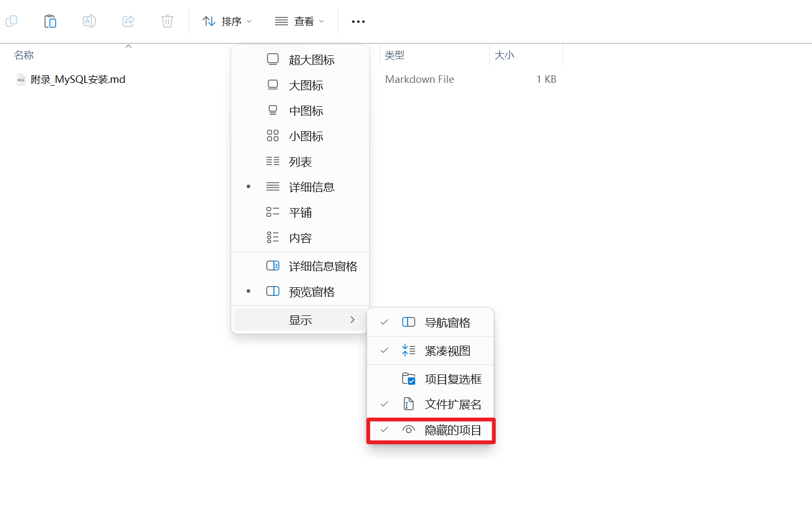The image size is (812, 518).
Task: Click the rename icon in toolbar
Action: click(89, 21)
